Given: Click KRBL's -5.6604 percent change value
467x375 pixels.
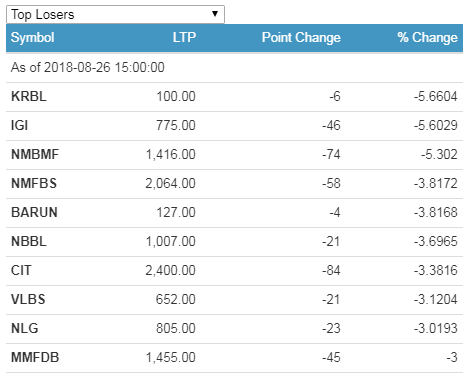Looking at the screenshot, I should click(436, 97).
